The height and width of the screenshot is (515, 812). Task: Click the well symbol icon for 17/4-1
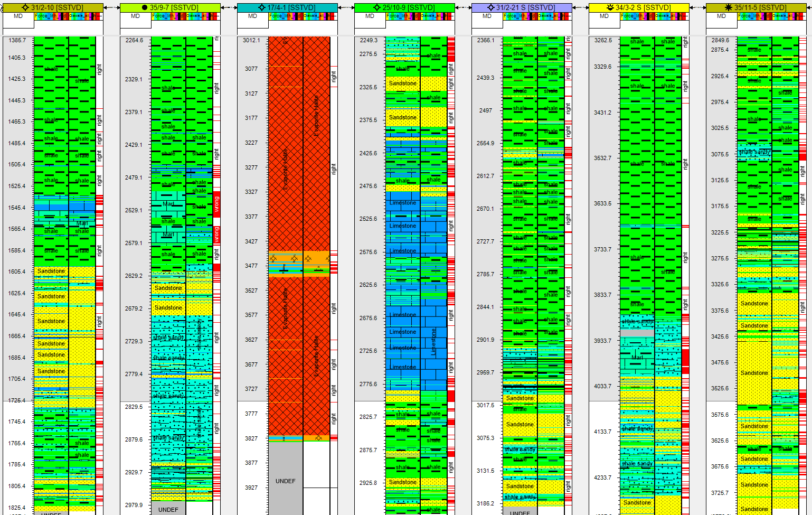coord(262,8)
